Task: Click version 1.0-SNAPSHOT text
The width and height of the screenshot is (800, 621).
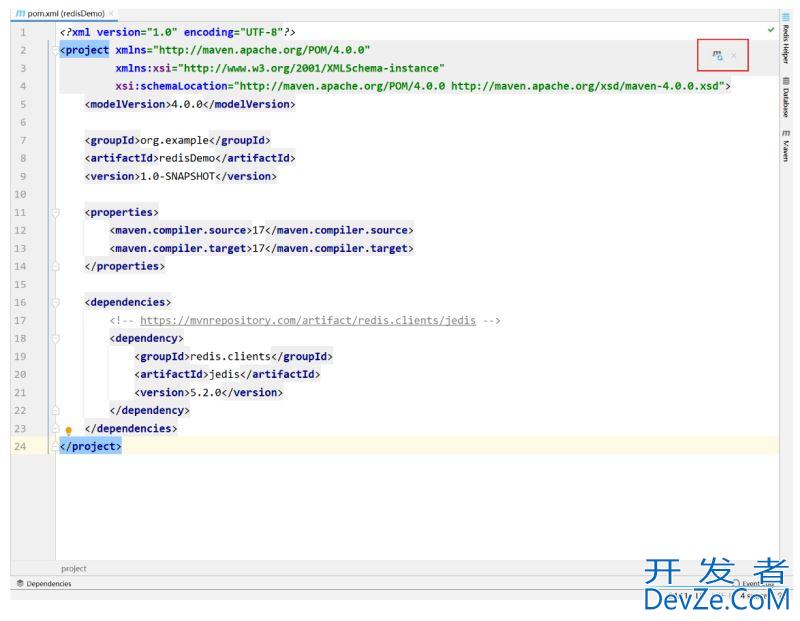Action: tap(181, 176)
